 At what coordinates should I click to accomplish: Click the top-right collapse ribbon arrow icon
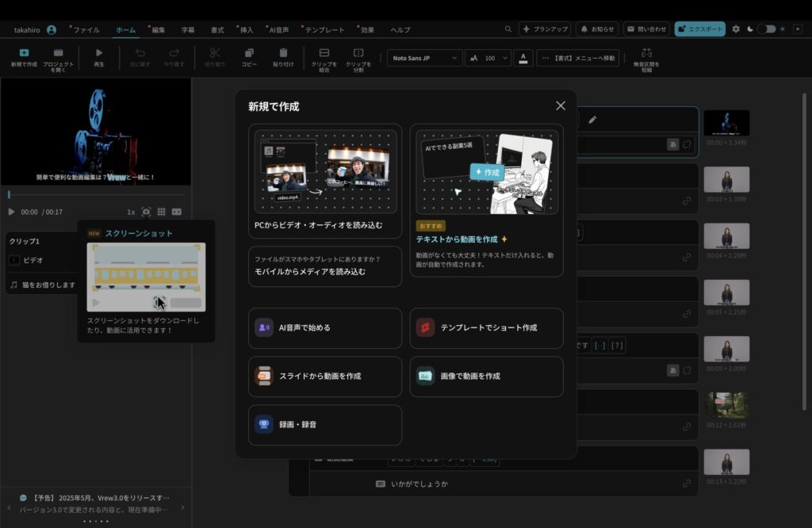798,29
